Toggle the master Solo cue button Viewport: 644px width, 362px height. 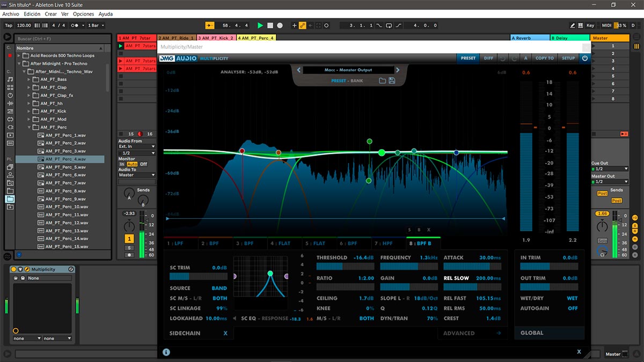tap(602, 240)
